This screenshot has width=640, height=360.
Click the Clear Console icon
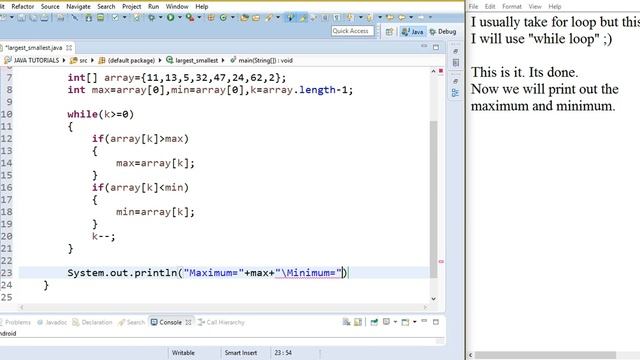click(347, 322)
